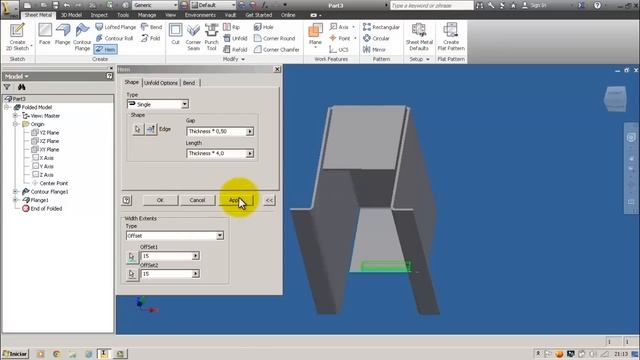This screenshot has width=640, height=360.
Task: Select the Cut tool
Action: pos(176,34)
